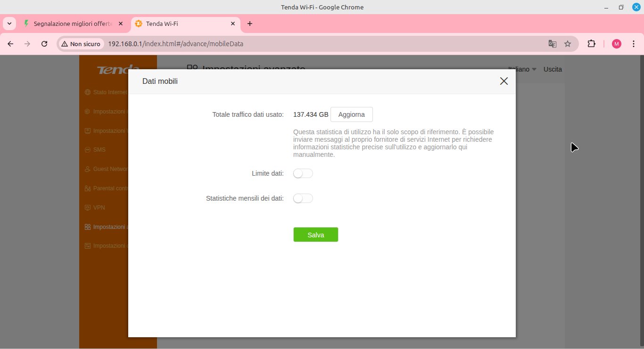Minimize the Chrome window

pos(607,7)
